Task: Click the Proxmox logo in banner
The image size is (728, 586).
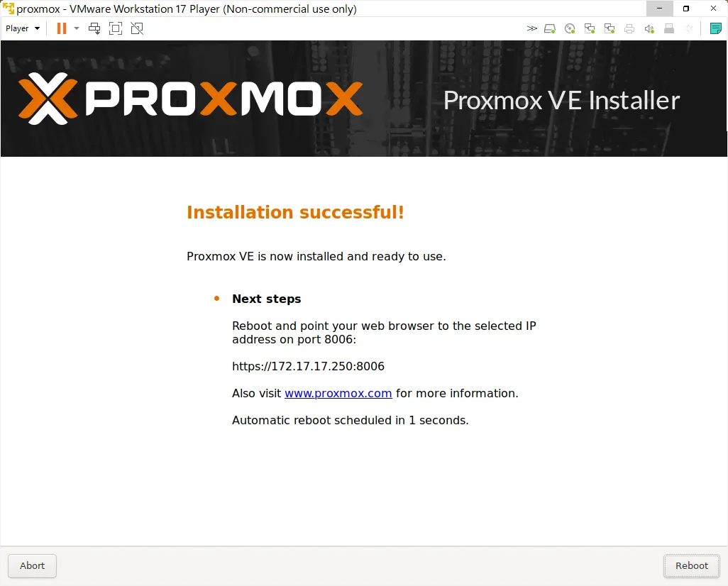Action: 190,99
